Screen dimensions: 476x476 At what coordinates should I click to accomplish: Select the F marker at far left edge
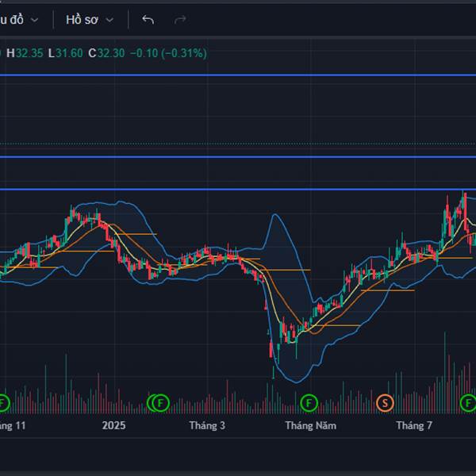[3, 402]
